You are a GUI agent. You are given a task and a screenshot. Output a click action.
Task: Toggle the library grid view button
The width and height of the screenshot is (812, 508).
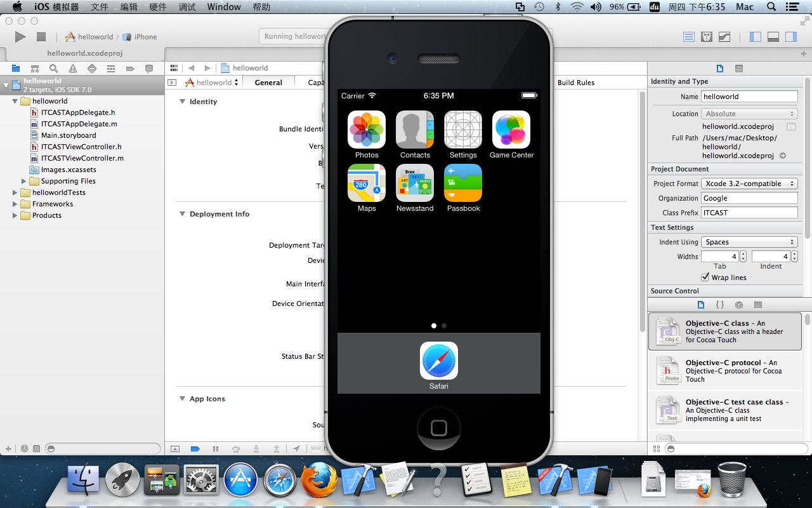[655, 449]
